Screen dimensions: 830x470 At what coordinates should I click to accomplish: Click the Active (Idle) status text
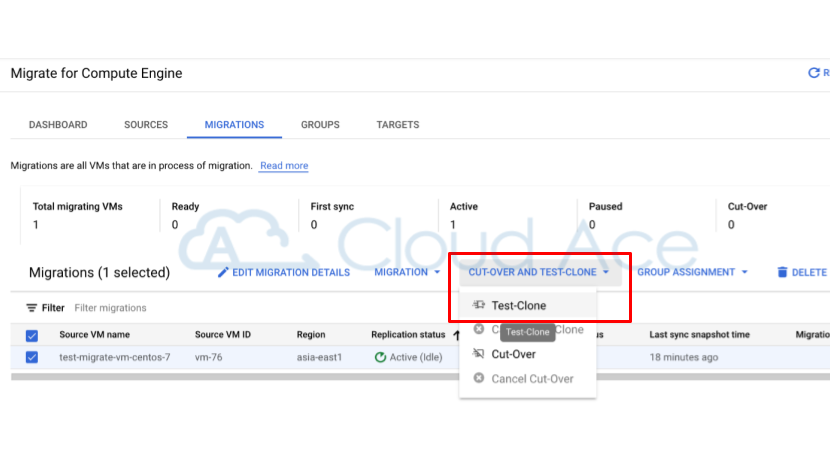point(416,357)
